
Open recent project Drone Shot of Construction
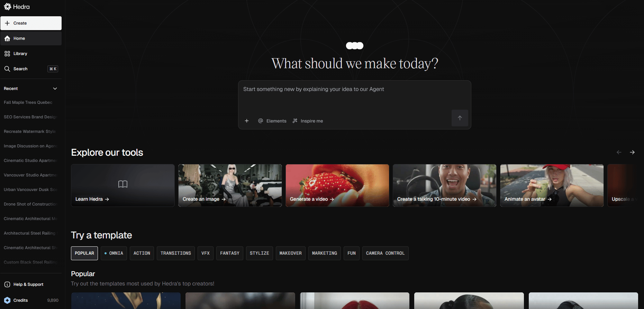click(x=31, y=204)
